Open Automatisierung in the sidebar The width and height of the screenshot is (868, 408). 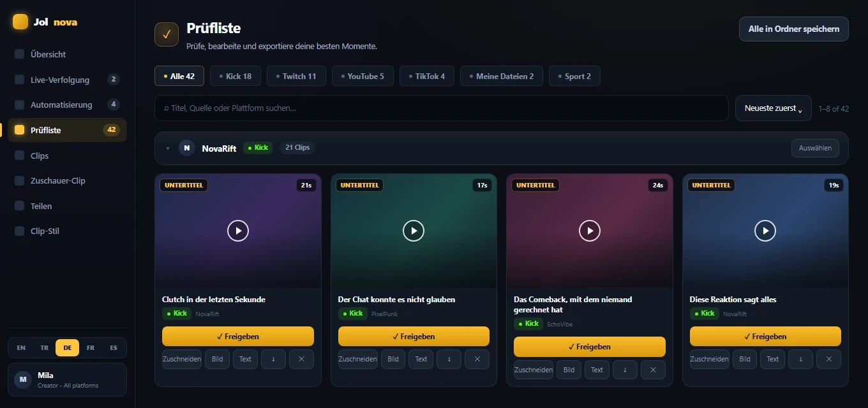[x=67, y=105]
